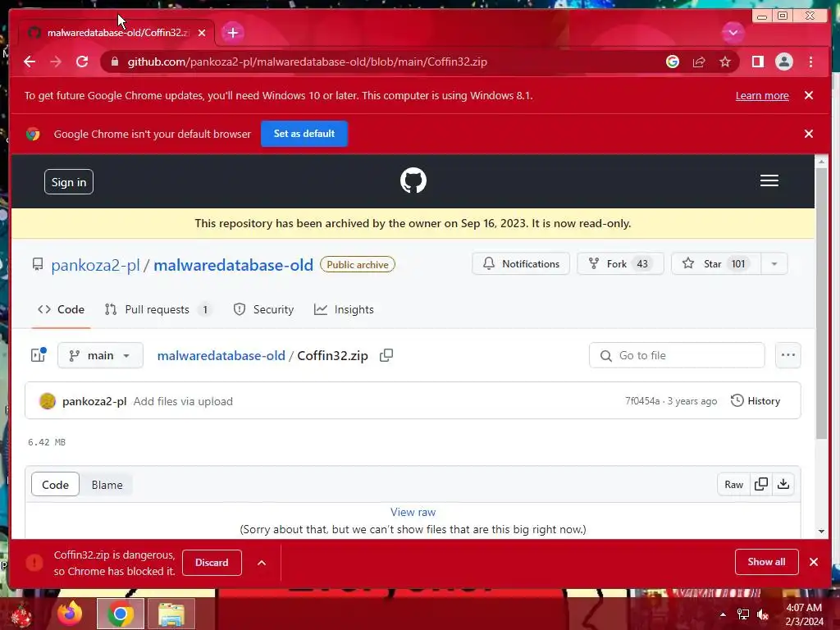Download raw file icon
840x630 pixels.
[783, 484]
